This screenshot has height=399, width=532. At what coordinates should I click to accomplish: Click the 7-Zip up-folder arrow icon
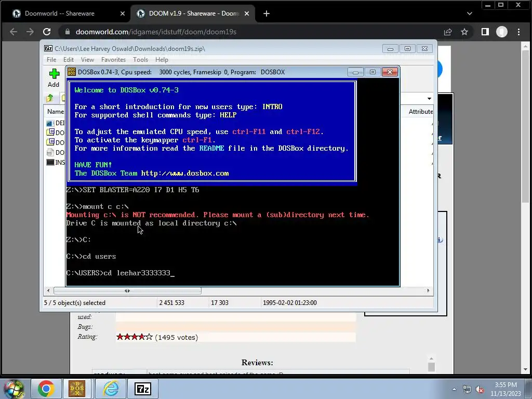point(50,98)
